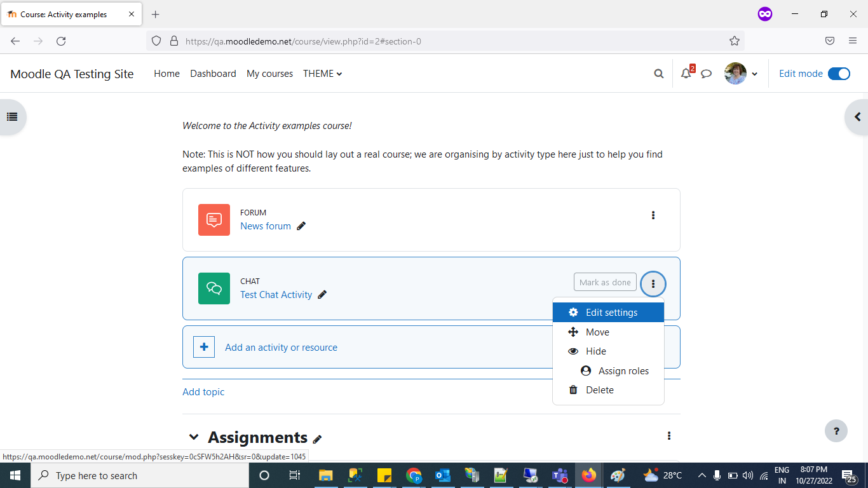Screen dimensions: 868x488
Task: Edit the News forum title pencil
Action: click(301, 226)
